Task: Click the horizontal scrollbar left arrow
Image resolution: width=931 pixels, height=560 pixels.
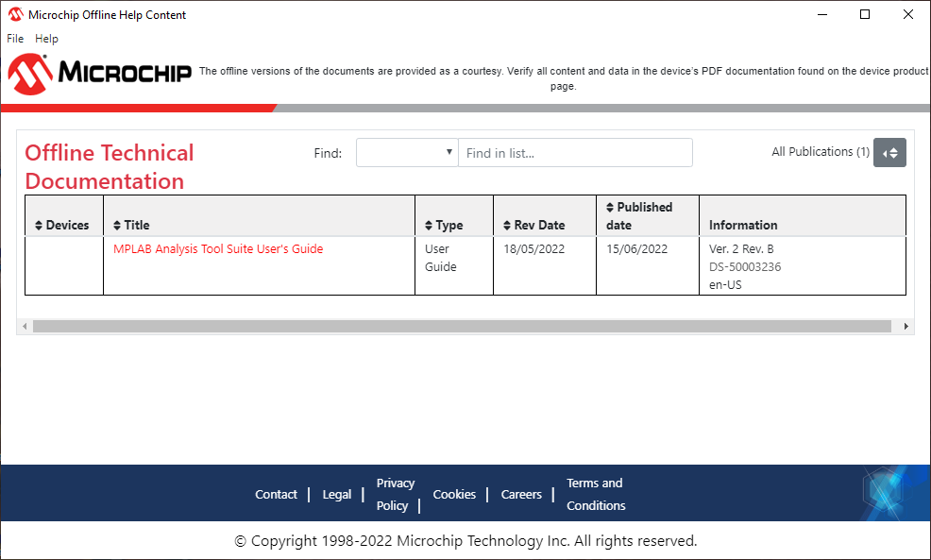Action: point(25,327)
